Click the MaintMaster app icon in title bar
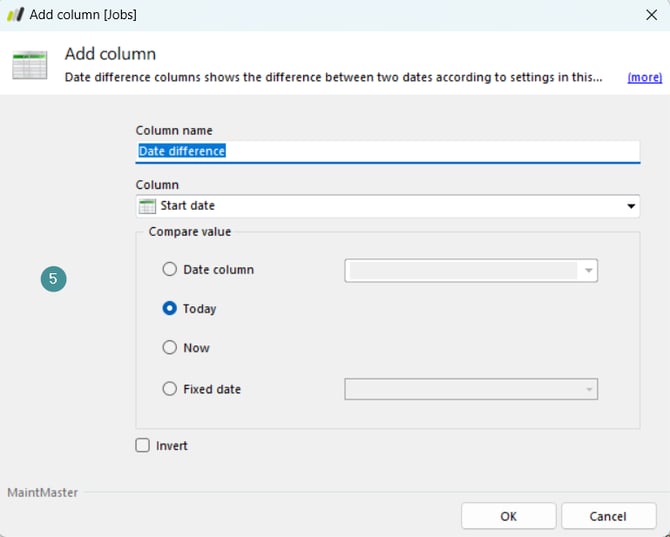 (x=15, y=15)
